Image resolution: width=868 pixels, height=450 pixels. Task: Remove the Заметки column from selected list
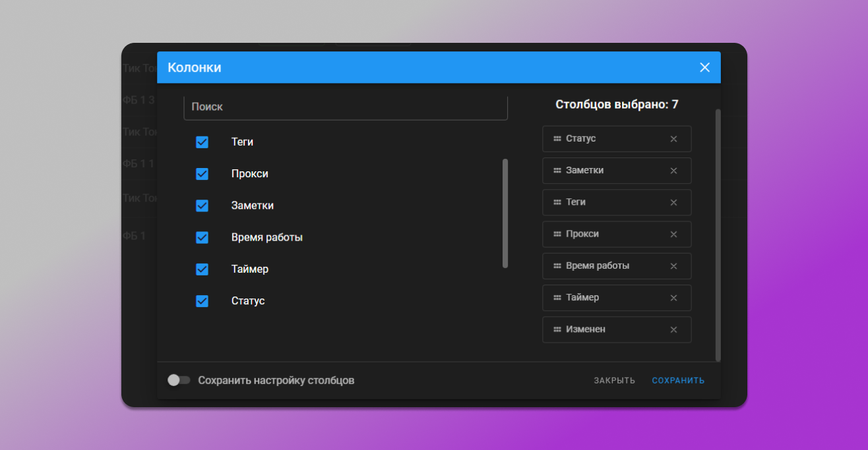point(673,171)
